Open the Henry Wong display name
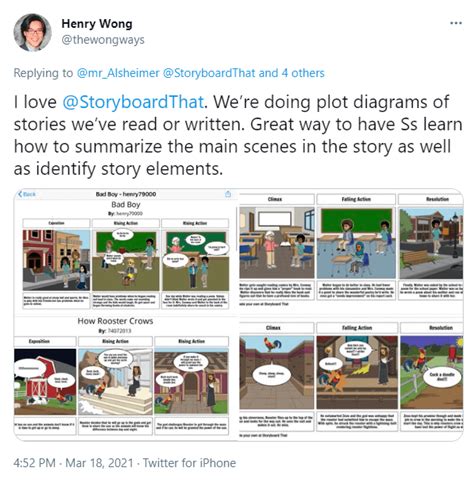The image size is (474, 487). coord(97,24)
